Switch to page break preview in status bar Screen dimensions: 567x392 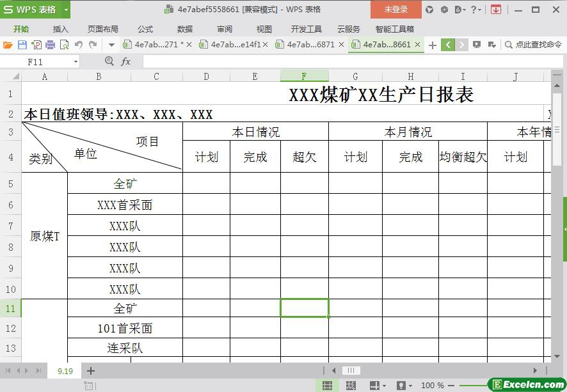pyautogui.click(x=351, y=386)
